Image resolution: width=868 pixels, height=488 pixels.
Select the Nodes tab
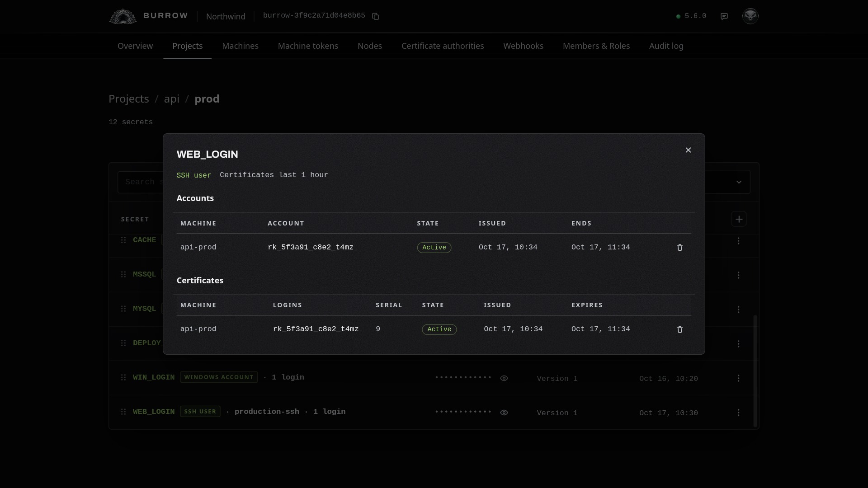tap(370, 46)
